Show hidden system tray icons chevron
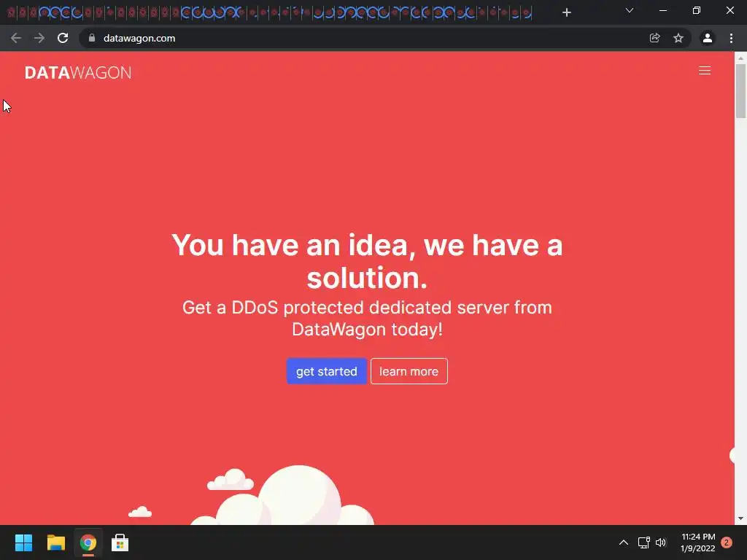Screen dimensions: 747x560 (x=623, y=542)
